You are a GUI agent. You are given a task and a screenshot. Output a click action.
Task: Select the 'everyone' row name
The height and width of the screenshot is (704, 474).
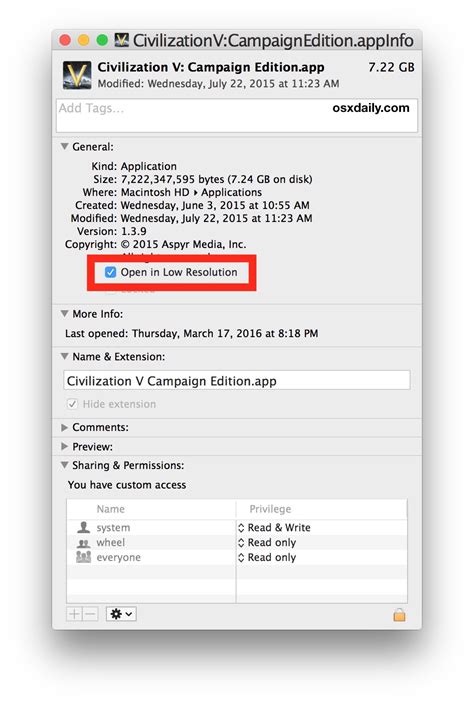coord(118,557)
